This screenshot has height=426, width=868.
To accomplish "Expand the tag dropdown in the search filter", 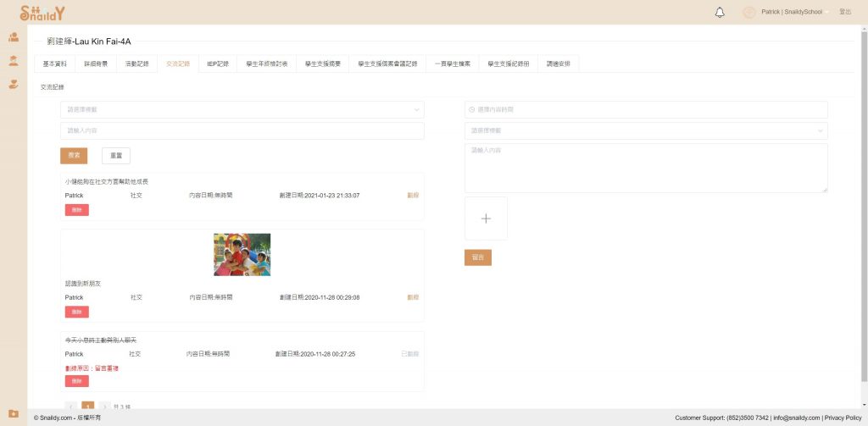I will coord(242,109).
